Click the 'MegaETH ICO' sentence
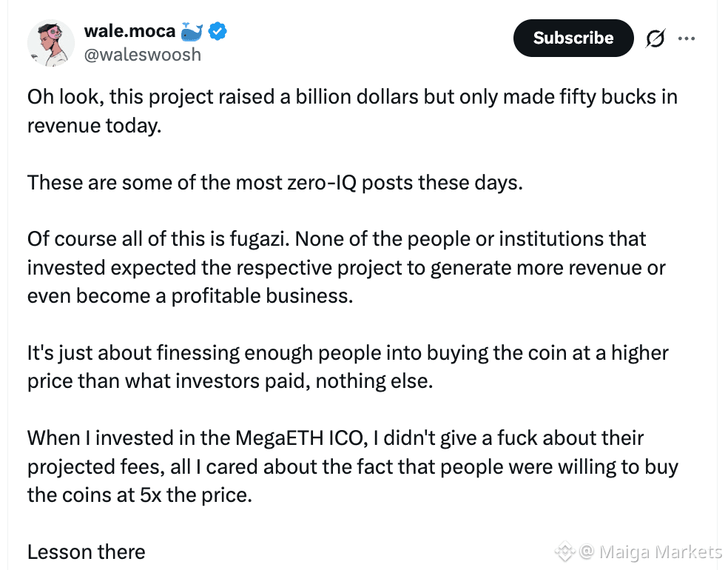 pyautogui.click(x=353, y=466)
